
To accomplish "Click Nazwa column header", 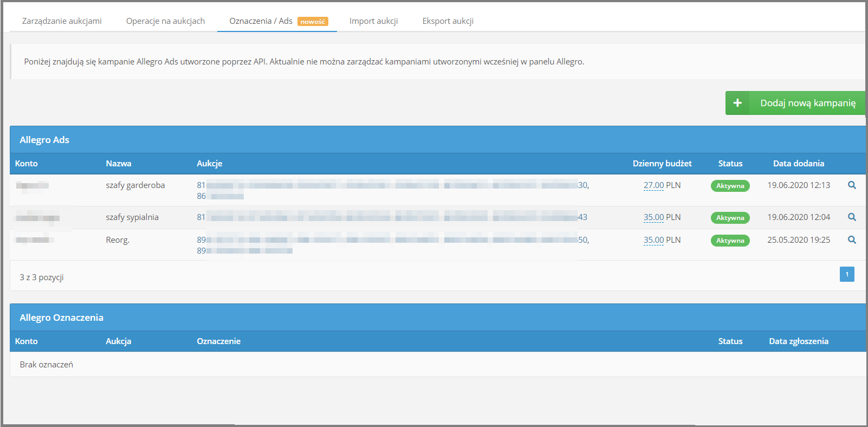I will tap(119, 164).
